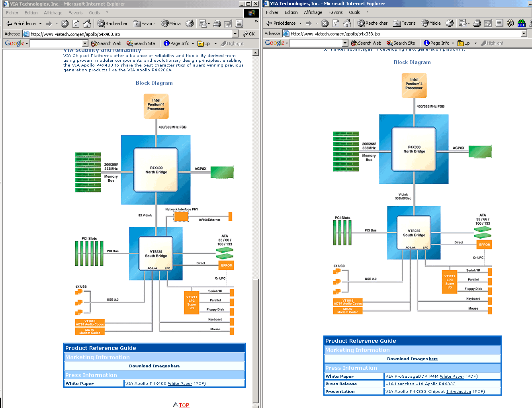Open Média pane in right window
The image size is (532, 408).
[431, 23]
